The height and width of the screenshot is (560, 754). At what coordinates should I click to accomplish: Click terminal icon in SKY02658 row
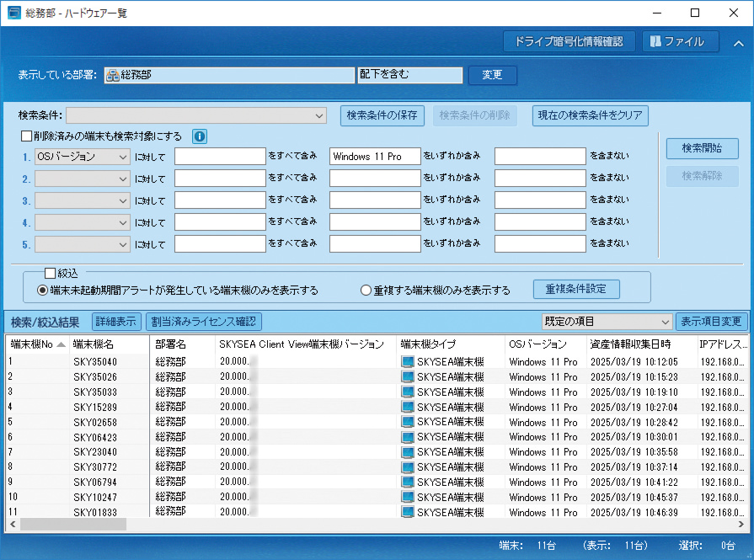(407, 422)
